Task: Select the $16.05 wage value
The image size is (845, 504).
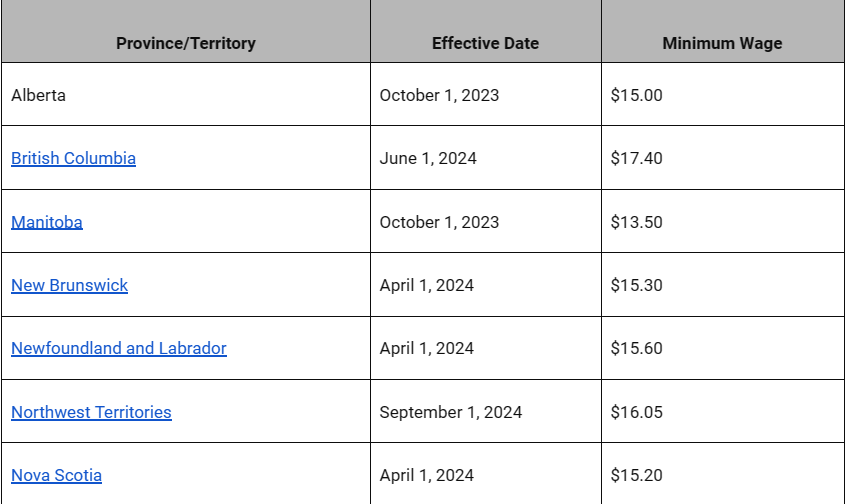Action: [x=636, y=412]
